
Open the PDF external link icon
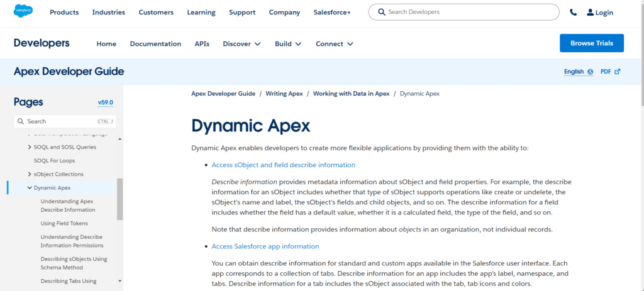617,72
